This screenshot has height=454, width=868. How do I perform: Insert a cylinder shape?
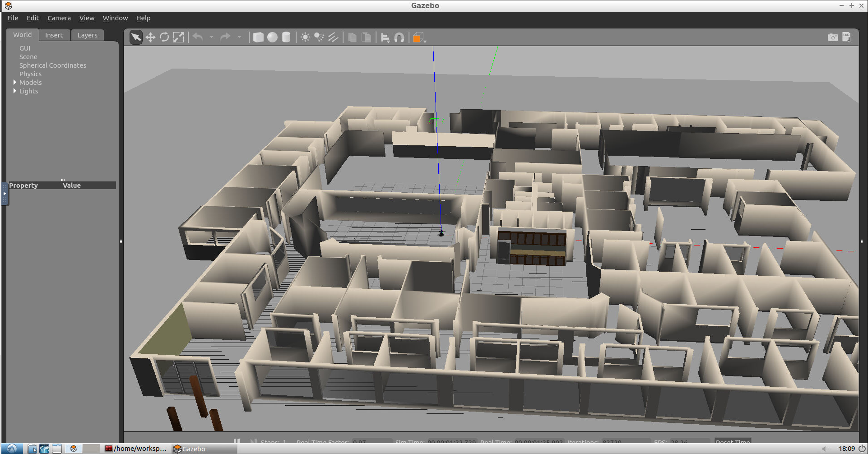click(x=286, y=37)
